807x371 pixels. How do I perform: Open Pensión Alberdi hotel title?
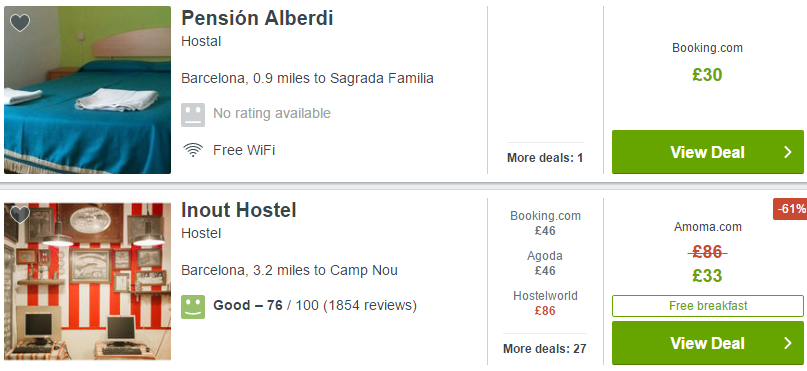point(257,19)
